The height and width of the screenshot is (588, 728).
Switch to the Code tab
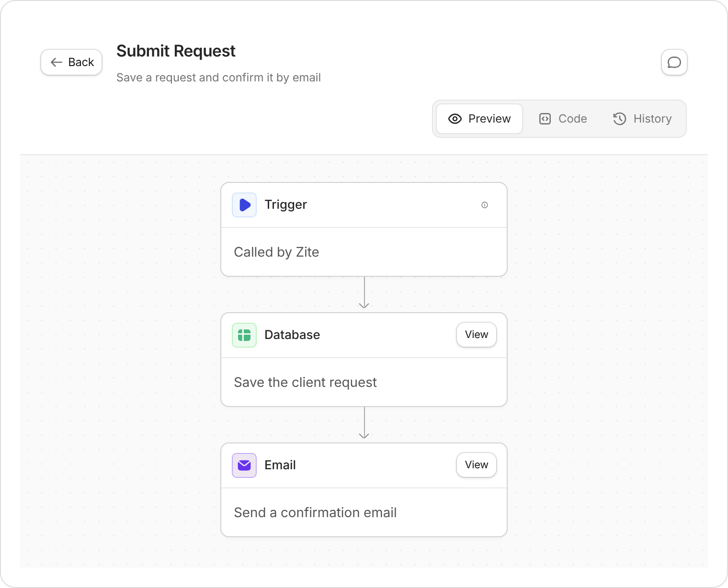(563, 119)
